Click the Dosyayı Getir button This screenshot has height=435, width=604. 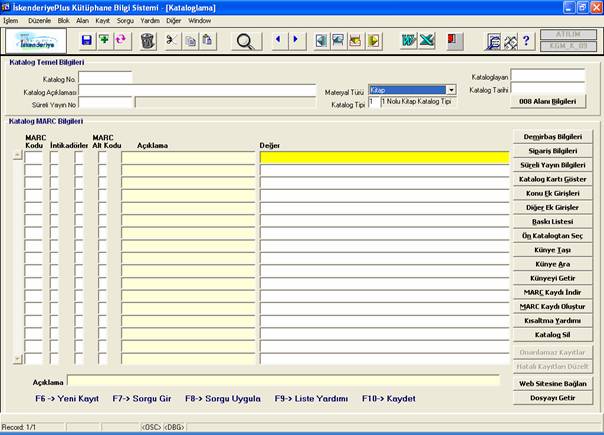pyautogui.click(x=553, y=398)
